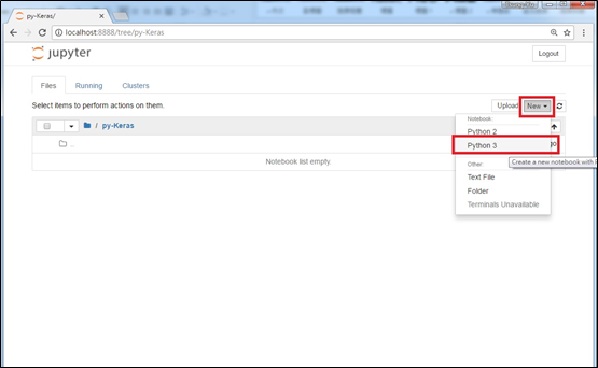Image resolution: width=598 pixels, height=368 pixels.
Task: Click the zoom magnifier icon in address bar
Action: 554,33
